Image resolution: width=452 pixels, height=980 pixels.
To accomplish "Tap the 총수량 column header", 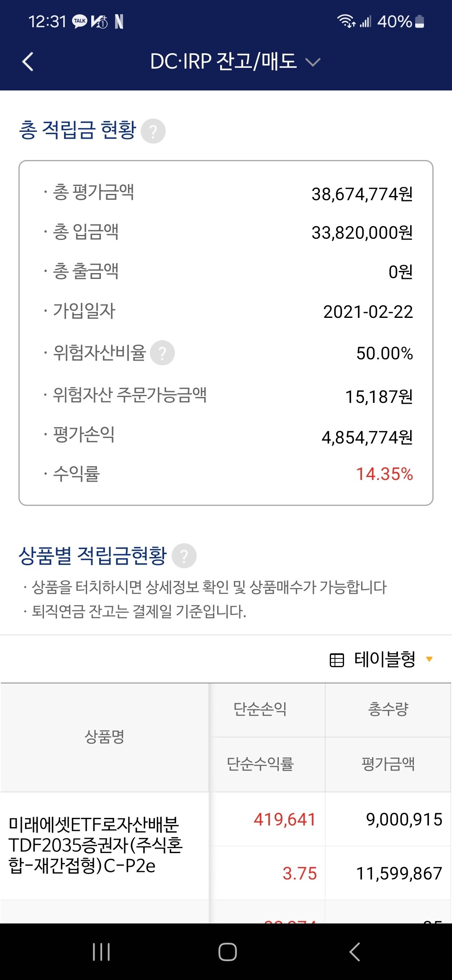I will (388, 709).
